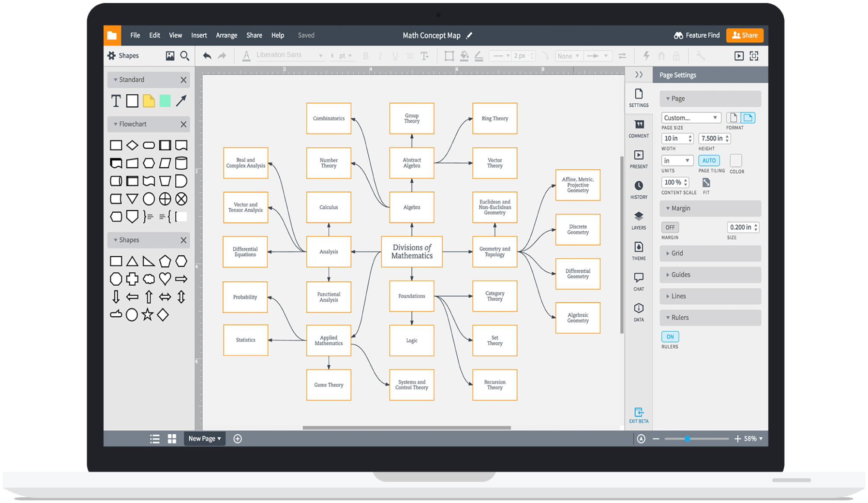The image size is (868, 503).
Task: Open the New Page dropdown
Action: click(x=204, y=439)
